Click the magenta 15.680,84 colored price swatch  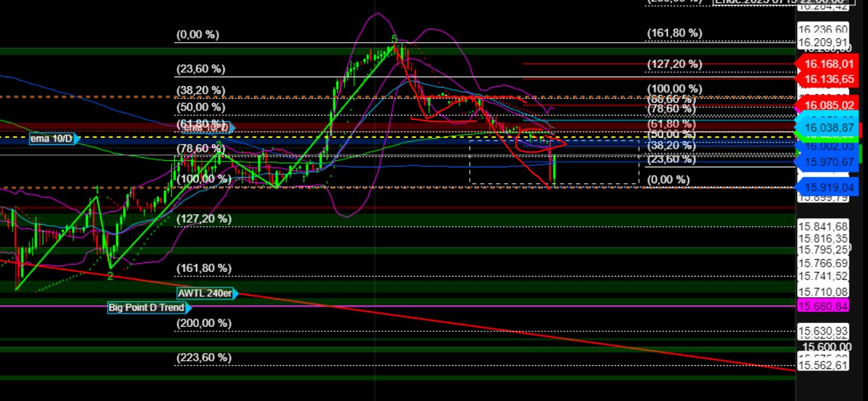(823, 306)
